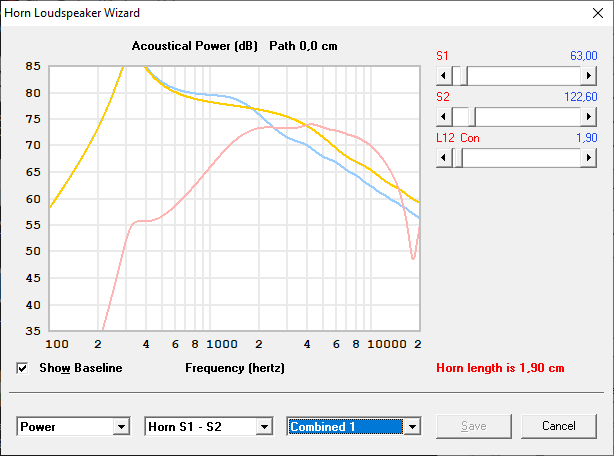Click the S2 slider right arrow
This screenshot has height=456, width=614.
click(589, 117)
